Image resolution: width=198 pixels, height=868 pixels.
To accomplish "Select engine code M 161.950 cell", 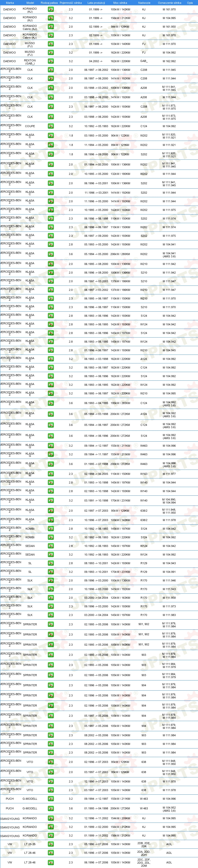I will click(x=169, y=27).
